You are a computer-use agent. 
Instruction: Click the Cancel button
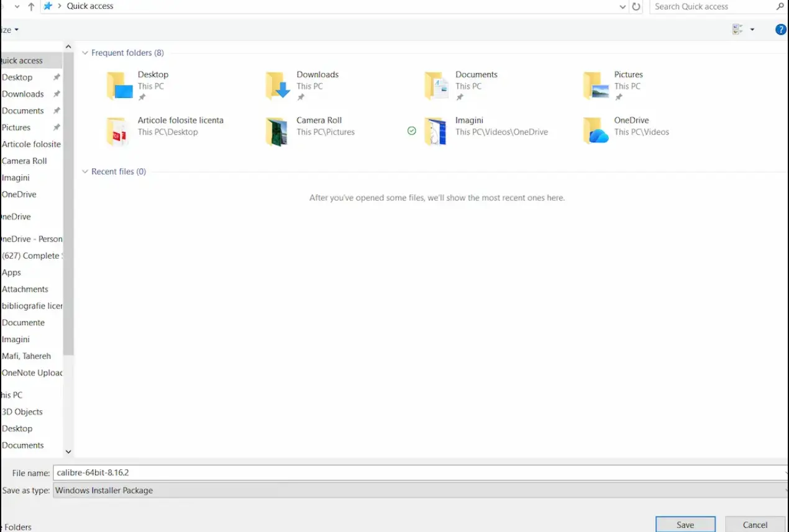coord(755,525)
